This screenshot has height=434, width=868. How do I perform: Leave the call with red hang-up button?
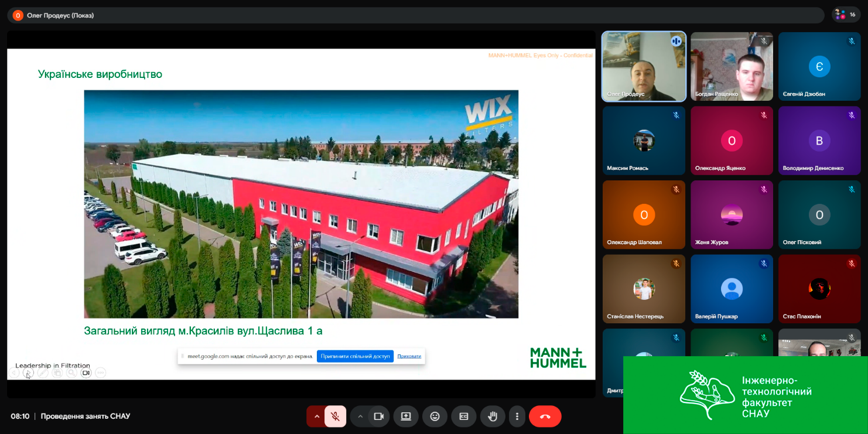[545, 416]
